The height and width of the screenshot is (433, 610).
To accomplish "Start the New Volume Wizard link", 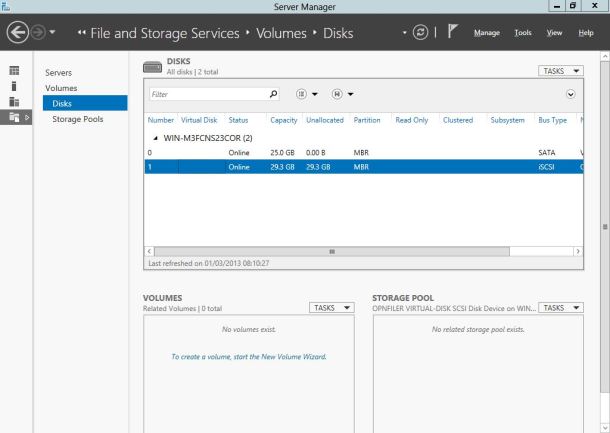I will [249, 357].
